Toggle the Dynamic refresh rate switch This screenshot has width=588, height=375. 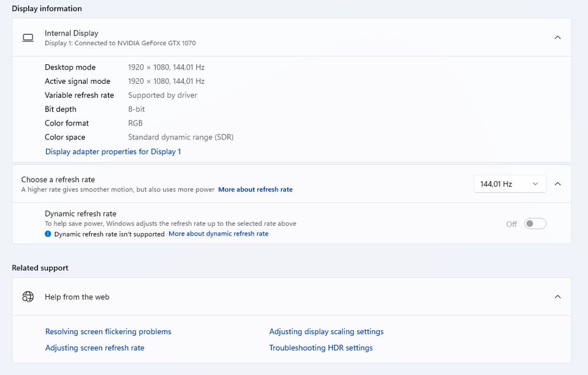coord(535,224)
